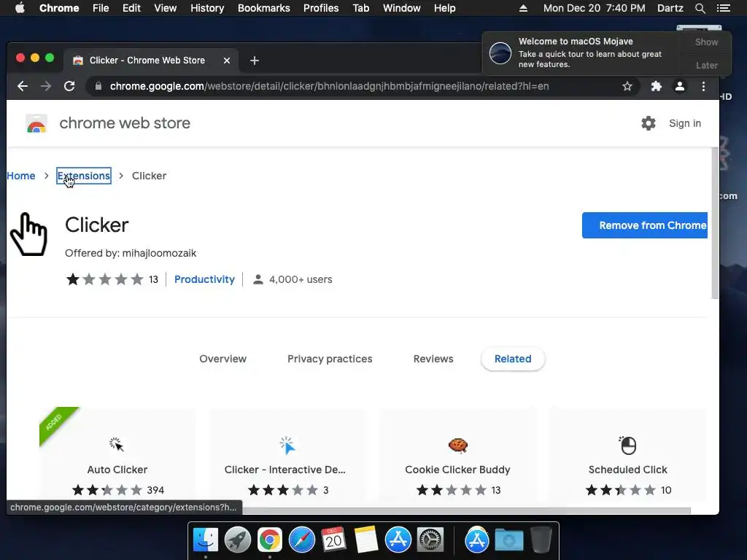Viewport: 747px width, 560px height.
Task: Click the Clicker star rating
Action: point(105,279)
